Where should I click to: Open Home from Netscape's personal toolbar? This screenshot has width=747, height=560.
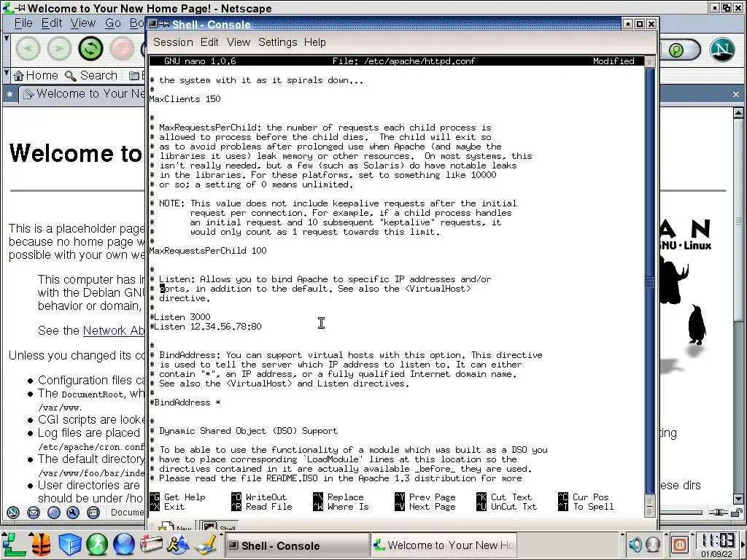[x=36, y=75]
